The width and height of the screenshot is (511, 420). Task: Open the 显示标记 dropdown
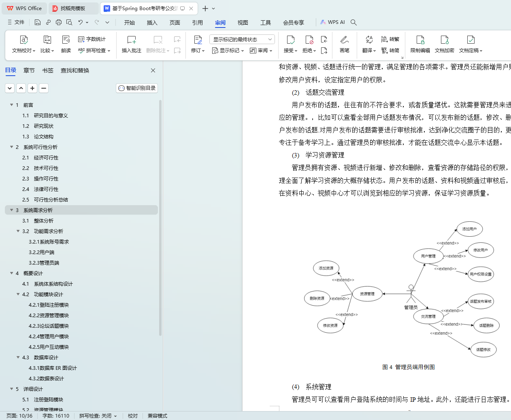[x=228, y=51]
